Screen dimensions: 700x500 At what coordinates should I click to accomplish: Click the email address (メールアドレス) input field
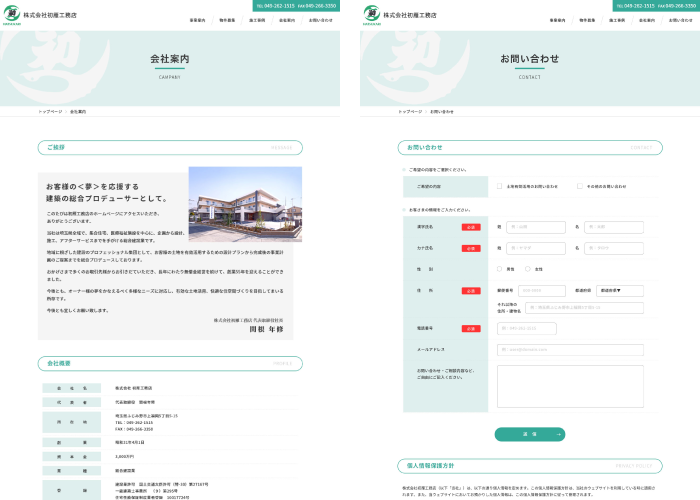click(570, 350)
